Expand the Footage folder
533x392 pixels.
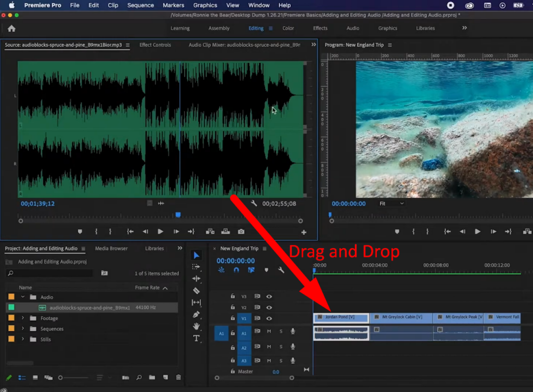tap(23, 318)
